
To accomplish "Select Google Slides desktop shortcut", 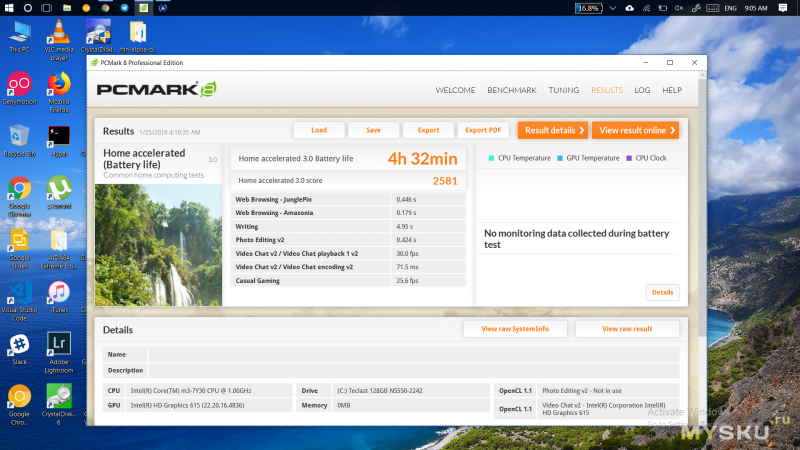I will point(19,249).
